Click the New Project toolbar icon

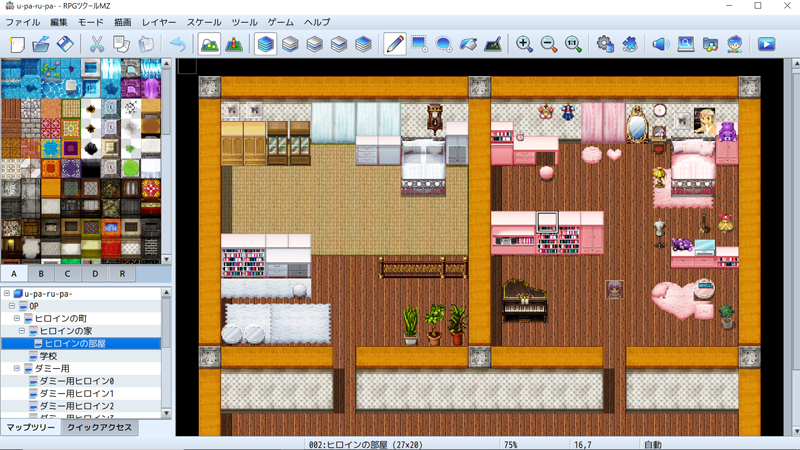pos(16,44)
